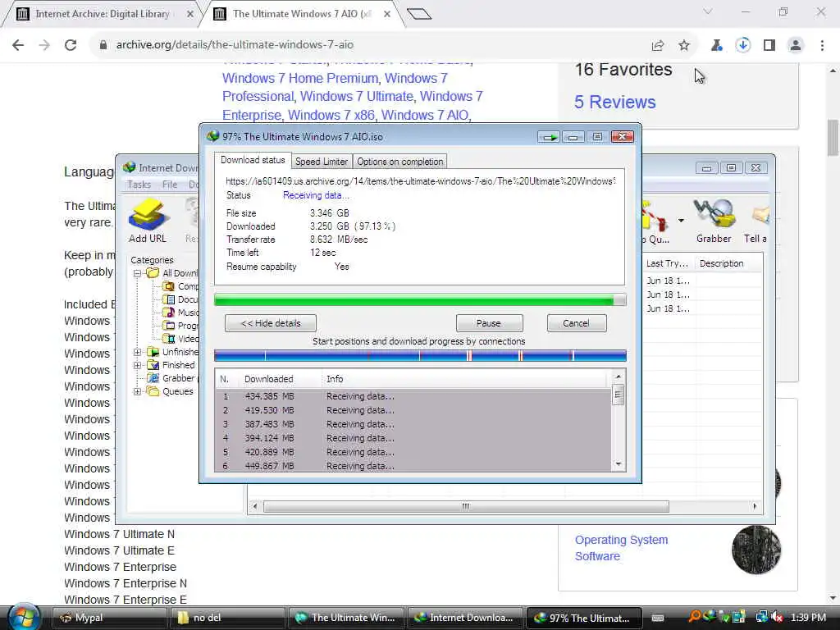
Task: Open the Operating System Software link
Action: point(622,548)
